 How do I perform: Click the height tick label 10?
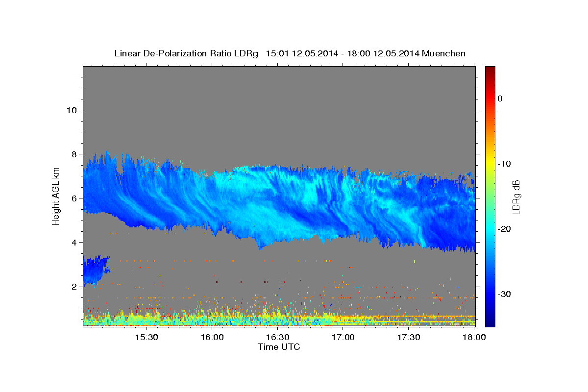pos(72,110)
